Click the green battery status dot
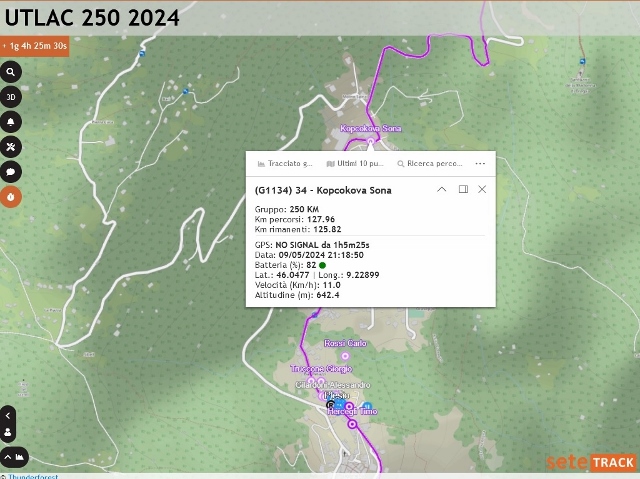This screenshot has height=479, width=640. (322, 265)
